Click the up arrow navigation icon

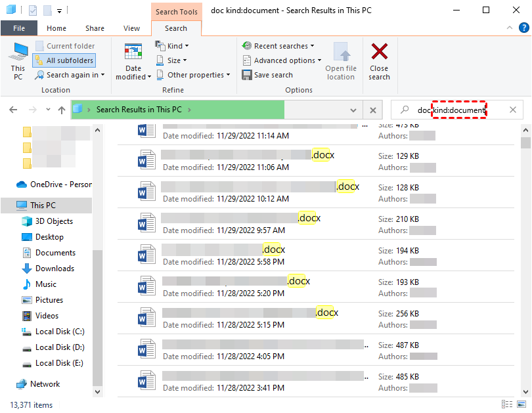tap(62, 110)
